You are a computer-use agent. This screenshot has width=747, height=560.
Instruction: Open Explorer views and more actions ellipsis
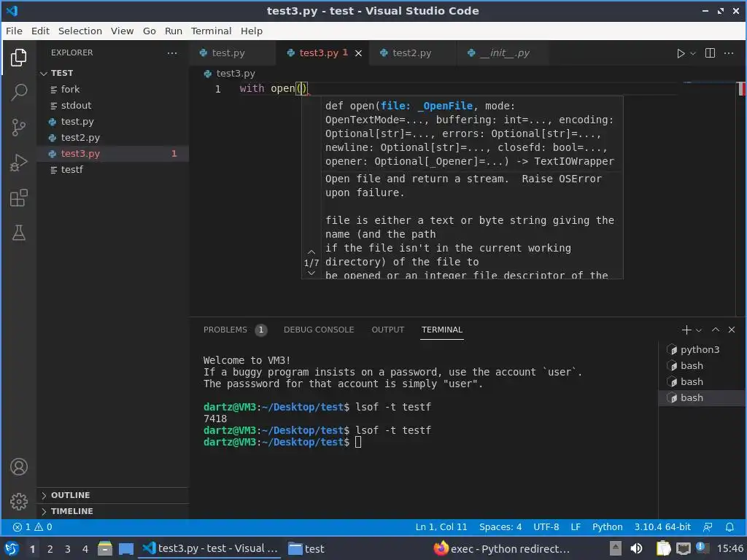coord(172,52)
